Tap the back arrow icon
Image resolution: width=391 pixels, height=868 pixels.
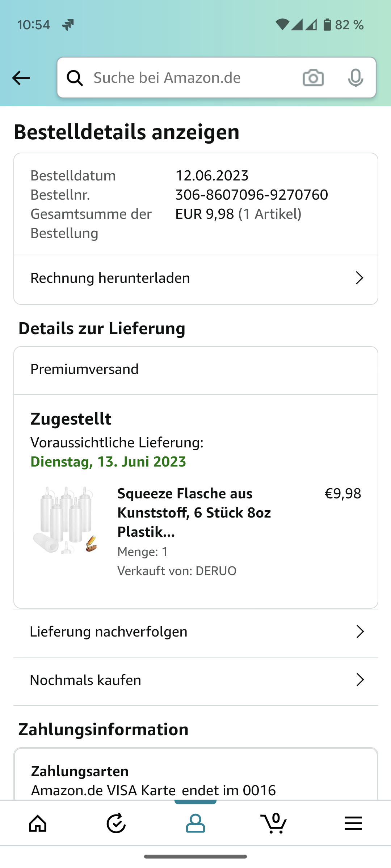21,78
